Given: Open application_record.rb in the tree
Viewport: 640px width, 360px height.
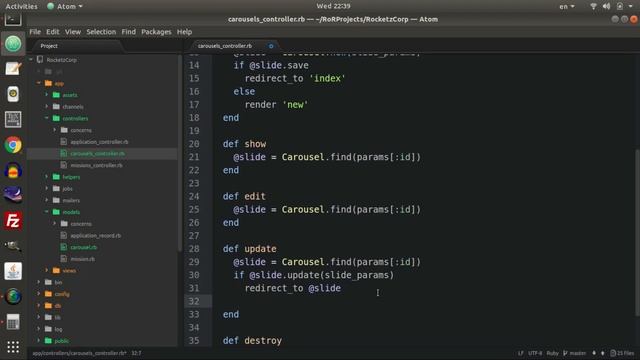Looking at the screenshot, I should pyautogui.click(x=96, y=236).
